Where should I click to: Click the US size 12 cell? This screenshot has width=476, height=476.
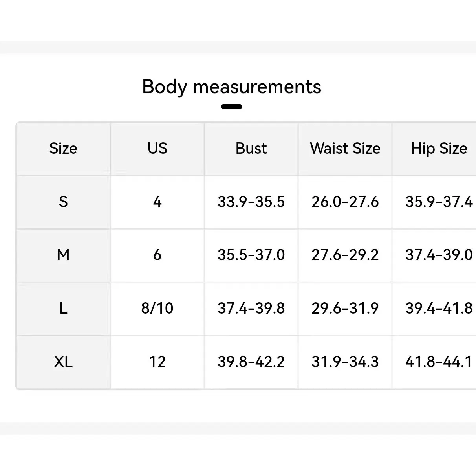(157, 362)
